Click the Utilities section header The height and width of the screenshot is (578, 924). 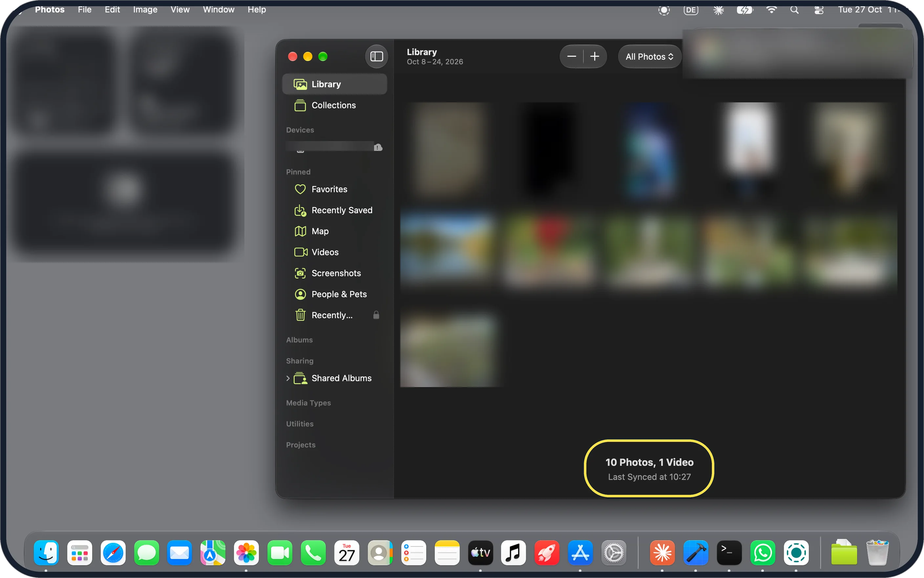tap(300, 424)
